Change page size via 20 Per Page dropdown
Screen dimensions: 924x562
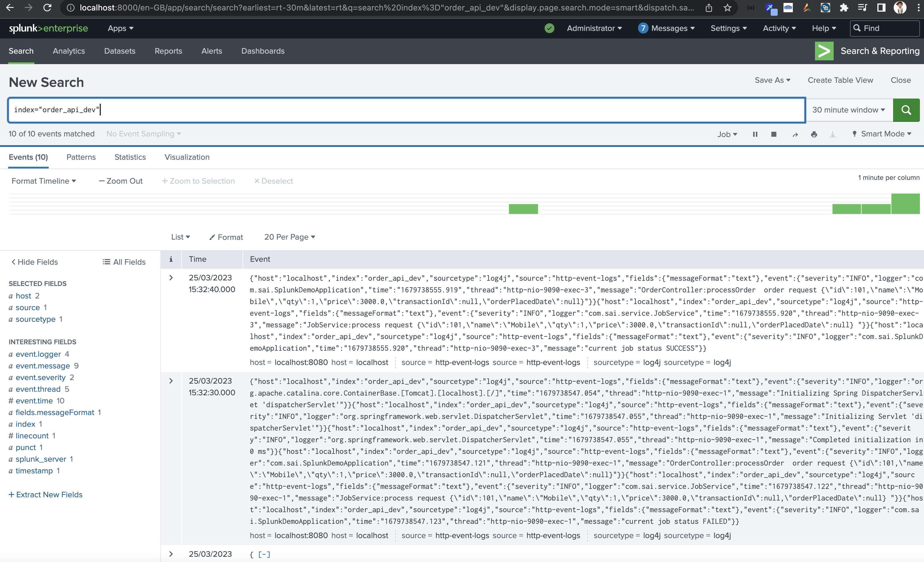[289, 237]
